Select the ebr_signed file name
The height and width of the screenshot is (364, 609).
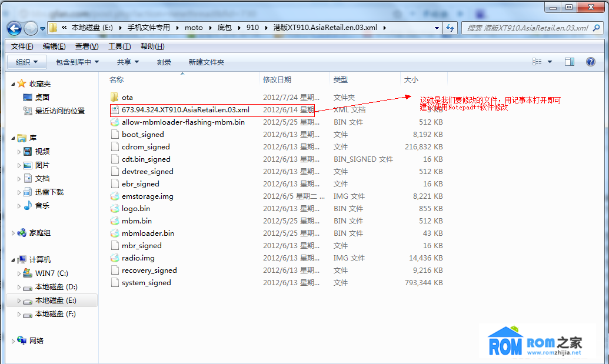tap(141, 184)
